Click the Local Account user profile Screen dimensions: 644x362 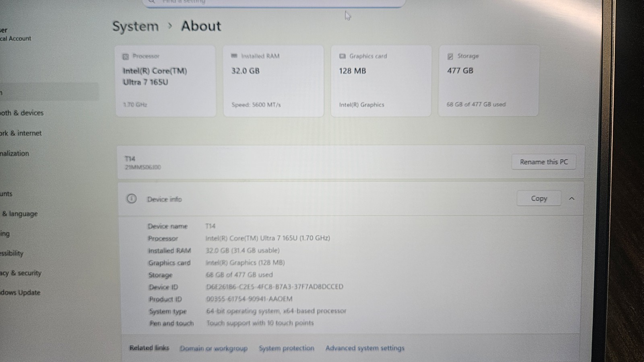pyautogui.click(x=15, y=34)
